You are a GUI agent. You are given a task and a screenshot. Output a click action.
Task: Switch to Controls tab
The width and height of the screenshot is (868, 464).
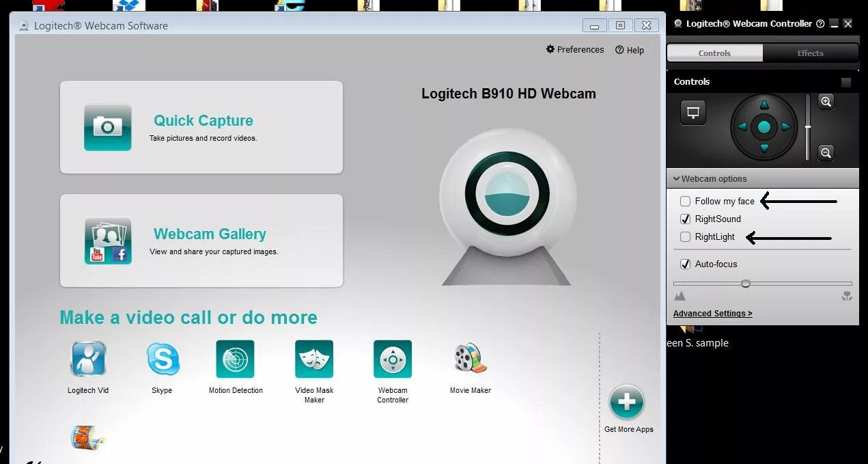coord(714,53)
